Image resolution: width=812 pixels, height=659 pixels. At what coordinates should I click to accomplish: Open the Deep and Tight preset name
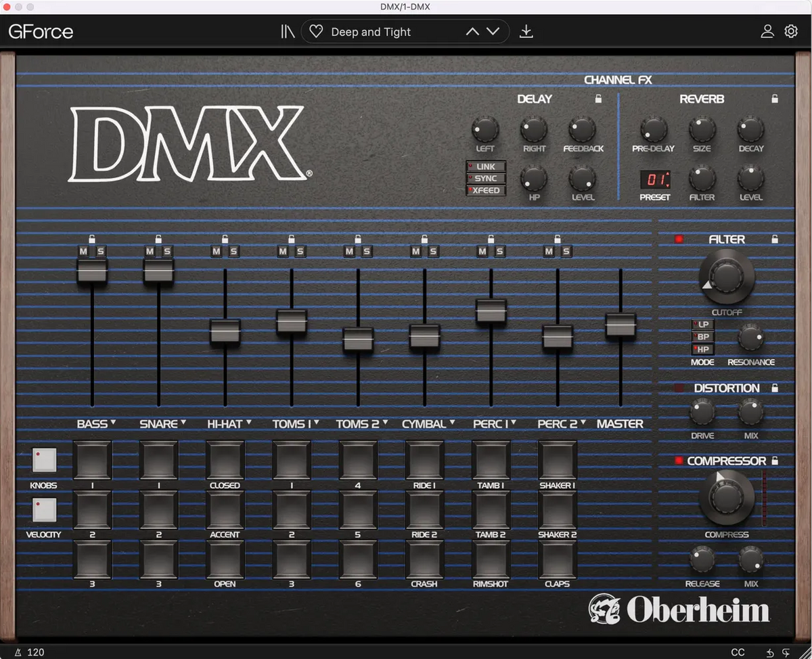point(371,32)
